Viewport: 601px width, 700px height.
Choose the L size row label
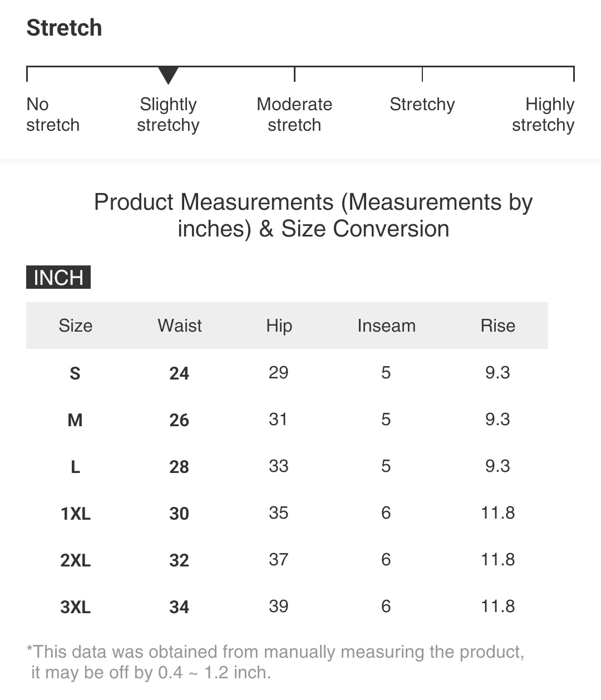tap(75, 466)
